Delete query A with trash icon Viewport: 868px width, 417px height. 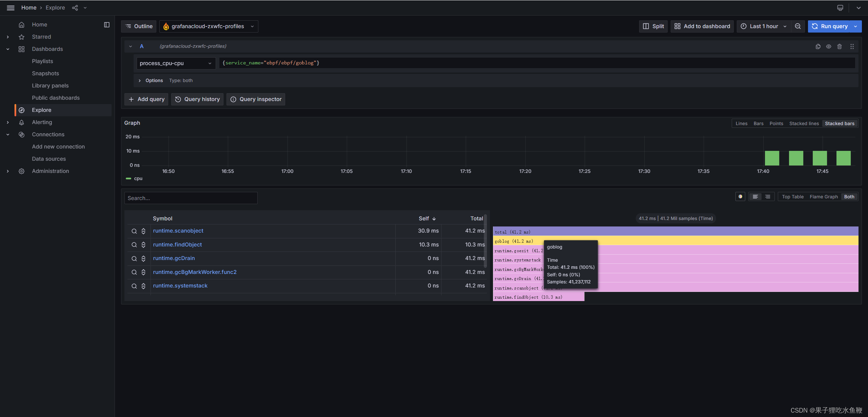click(840, 46)
